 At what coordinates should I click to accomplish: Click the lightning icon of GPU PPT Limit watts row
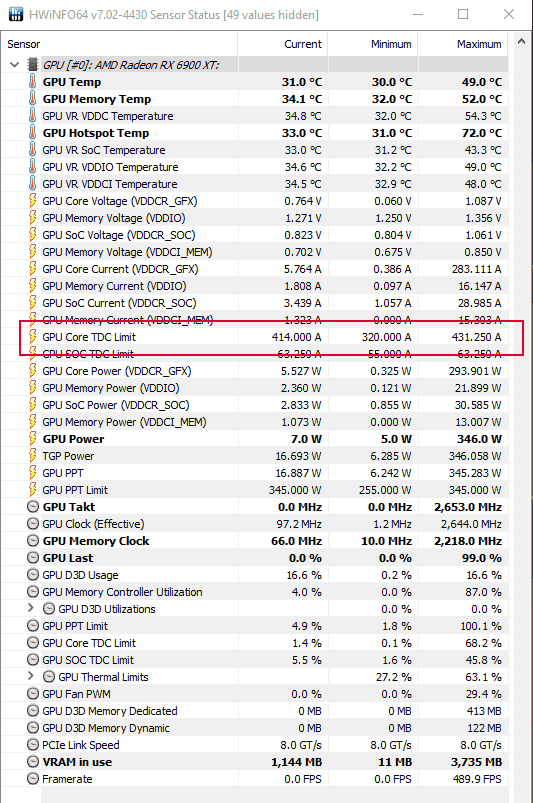click(x=32, y=489)
